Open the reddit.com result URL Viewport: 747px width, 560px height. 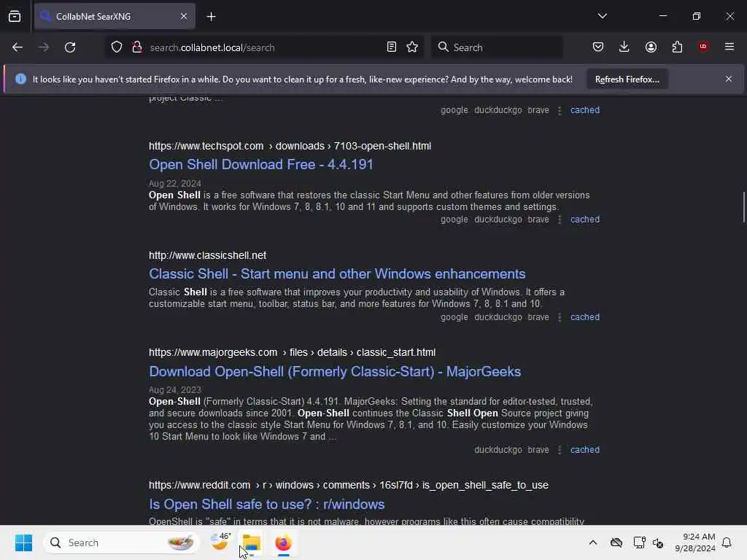tap(348, 485)
